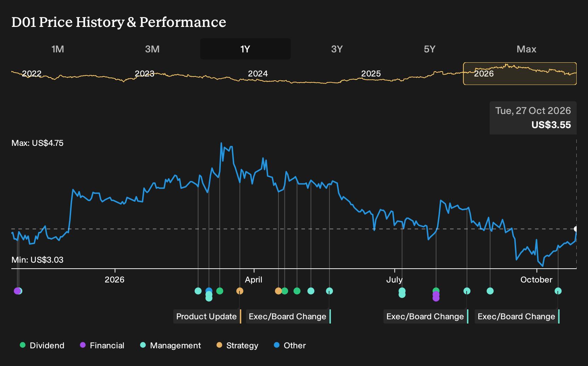This screenshot has width=588, height=366.
Task: Toggle Strategy events in the legend
Action: point(237,345)
